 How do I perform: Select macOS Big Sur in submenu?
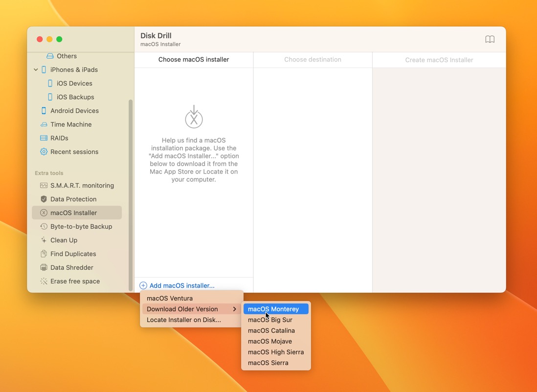pos(276,320)
